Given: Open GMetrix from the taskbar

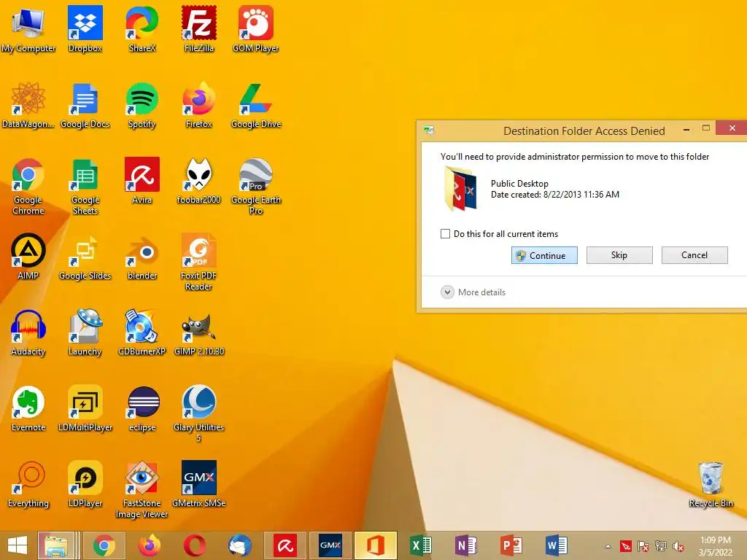Looking at the screenshot, I should (330, 545).
